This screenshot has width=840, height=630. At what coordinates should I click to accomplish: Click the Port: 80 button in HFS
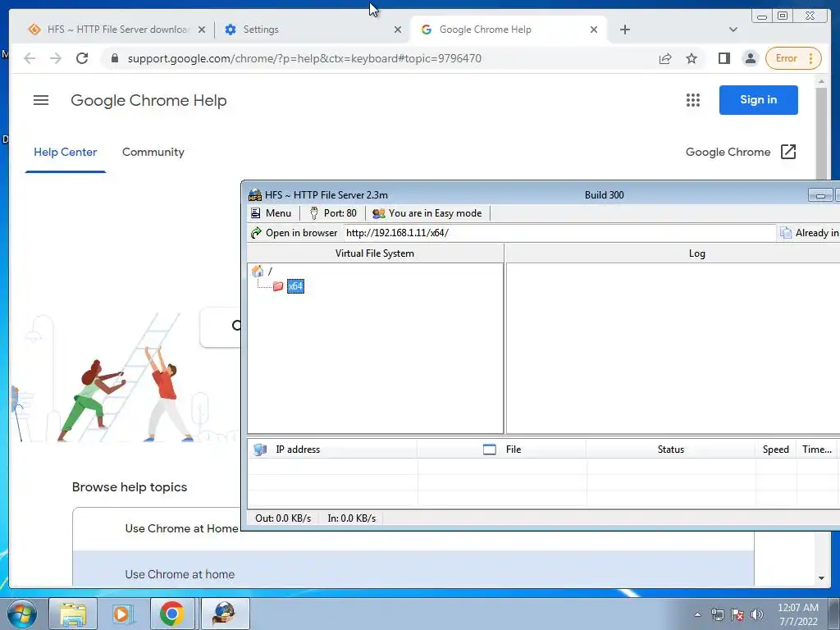click(x=333, y=213)
